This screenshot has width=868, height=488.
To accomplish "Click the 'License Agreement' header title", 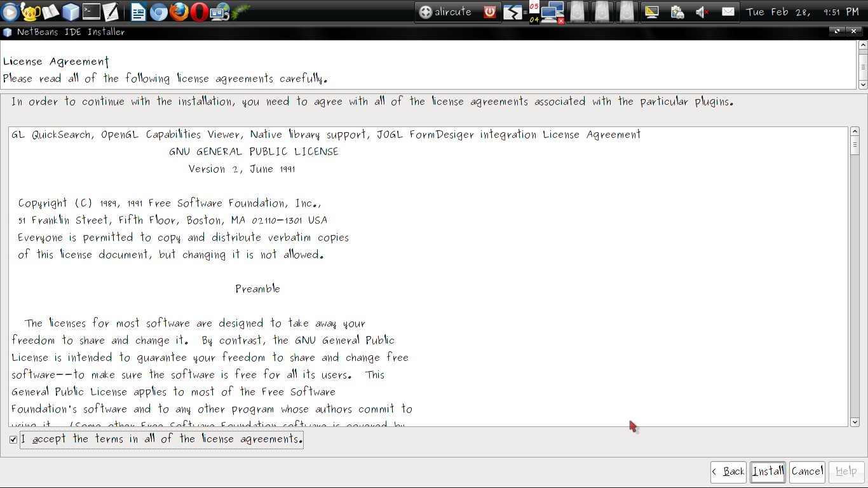I will coord(56,62).
